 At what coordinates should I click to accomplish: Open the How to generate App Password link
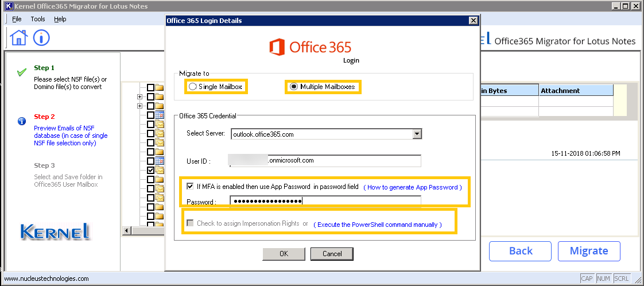[x=412, y=187]
